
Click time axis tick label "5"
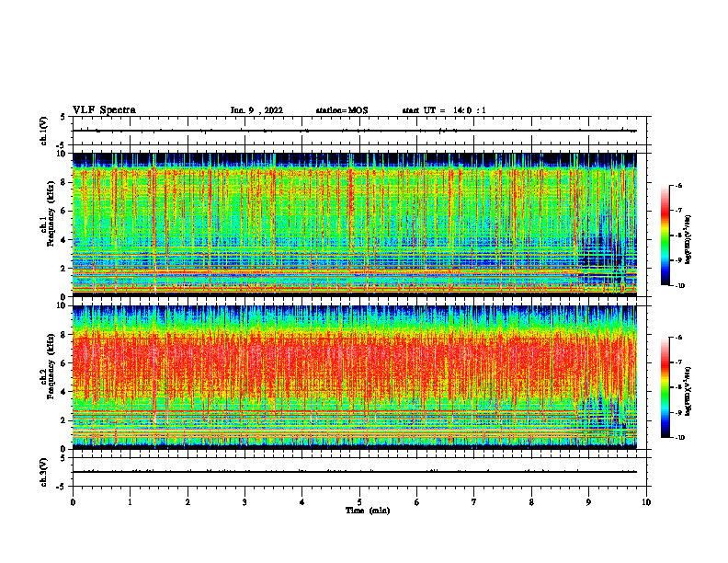pyautogui.click(x=359, y=502)
